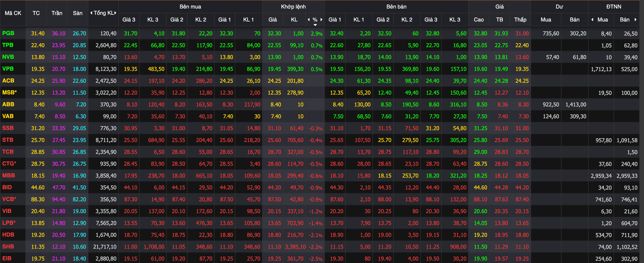Open the PGB stock symbol

8,33
